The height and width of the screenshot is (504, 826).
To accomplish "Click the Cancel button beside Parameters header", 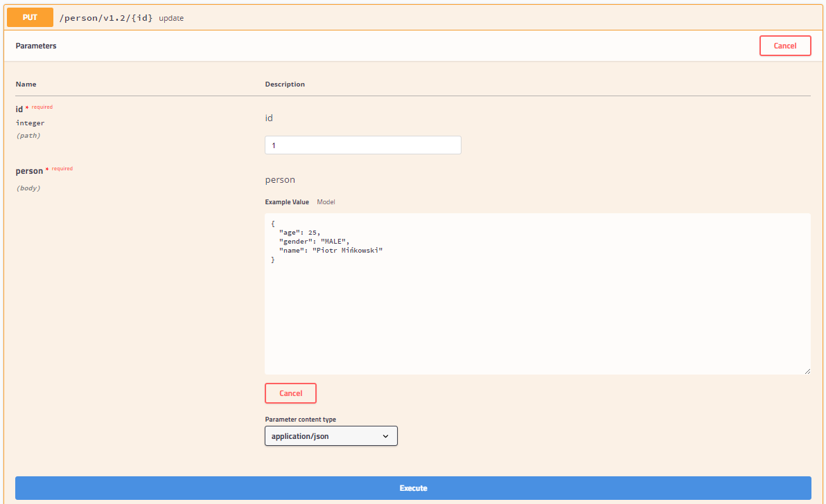I will (785, 46).
